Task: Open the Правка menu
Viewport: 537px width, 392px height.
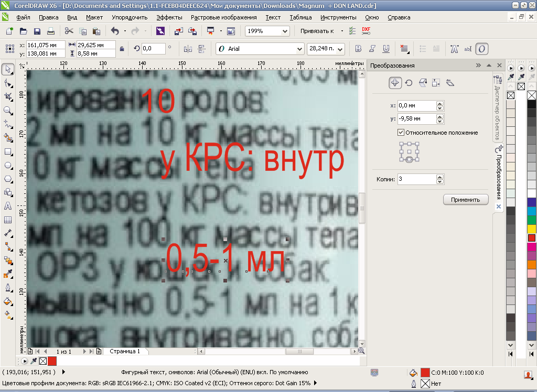Action: [49, 17]
